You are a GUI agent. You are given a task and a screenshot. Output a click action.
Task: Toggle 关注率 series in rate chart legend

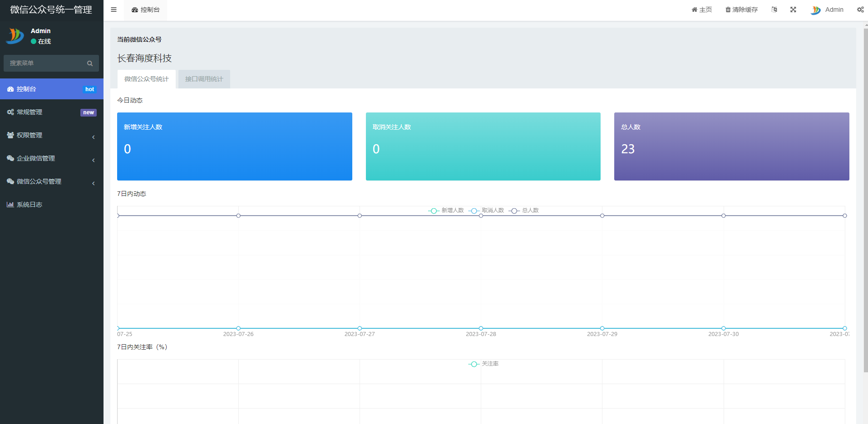(484, 364)
